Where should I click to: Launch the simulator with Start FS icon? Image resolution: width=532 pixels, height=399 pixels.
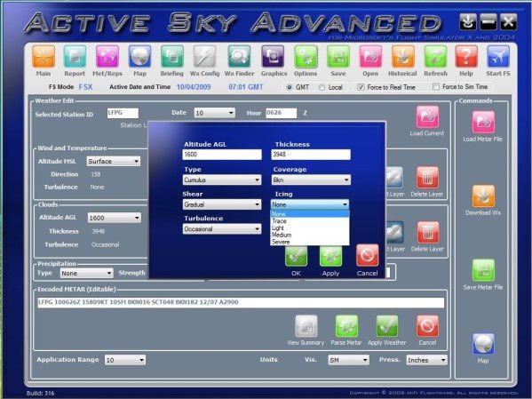pyautogui.click(x=497, y=57)
